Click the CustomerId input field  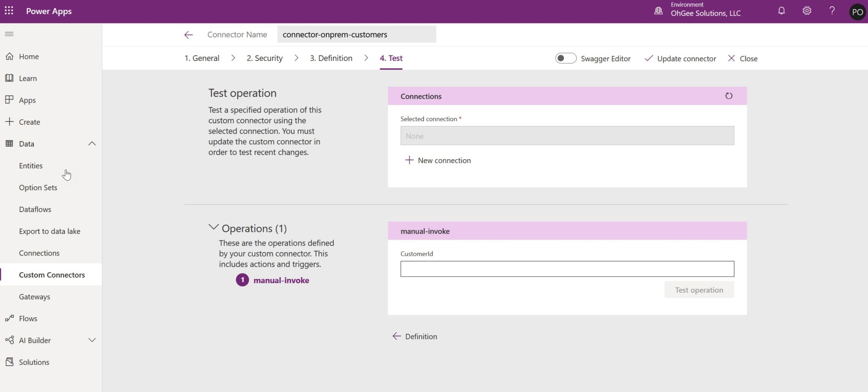tap(567, 268)
